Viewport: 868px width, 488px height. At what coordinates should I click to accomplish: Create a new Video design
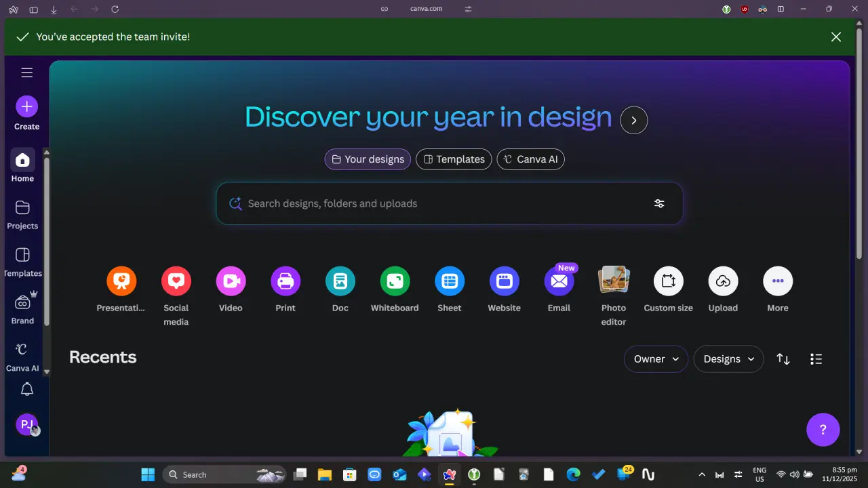point(231,281)
